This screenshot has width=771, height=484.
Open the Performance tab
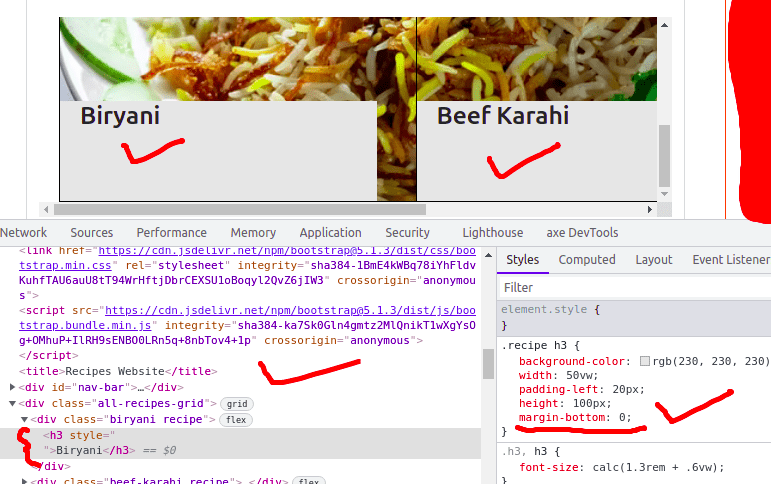coord(172,232)
